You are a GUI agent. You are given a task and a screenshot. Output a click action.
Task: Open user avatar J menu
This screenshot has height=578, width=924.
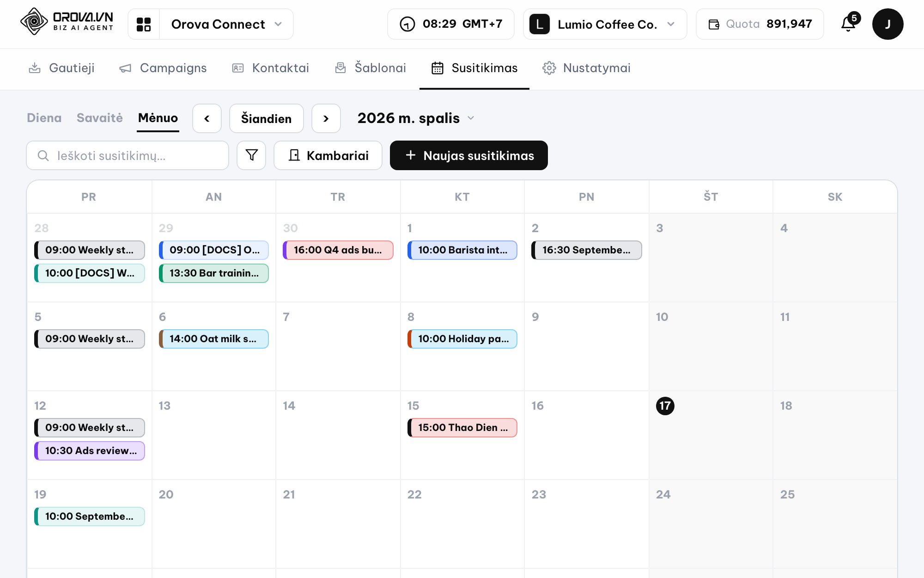point(888,24)
